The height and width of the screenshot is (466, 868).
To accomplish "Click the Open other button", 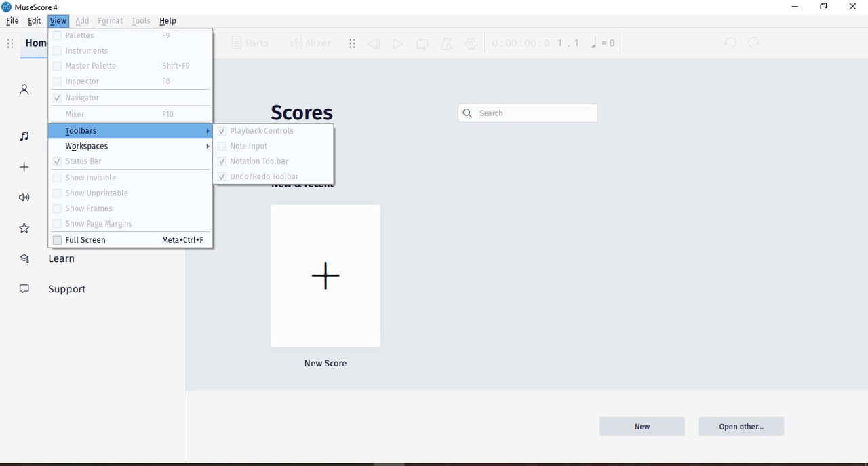I will click(x=741, y=426).
